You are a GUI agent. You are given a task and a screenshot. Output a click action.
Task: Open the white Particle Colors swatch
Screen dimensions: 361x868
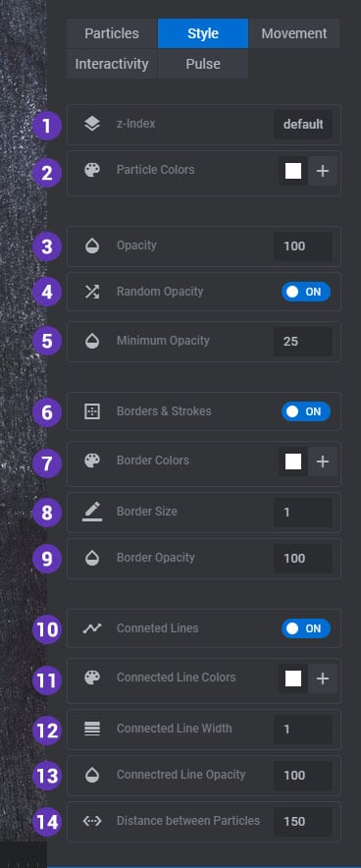(x=293, y=171)
